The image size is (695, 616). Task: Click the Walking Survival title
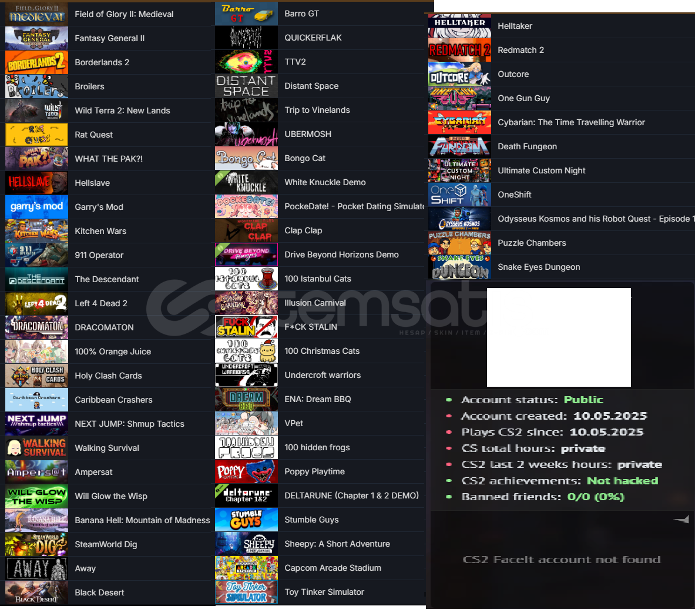pyautogui.click(x=107, y=448)
